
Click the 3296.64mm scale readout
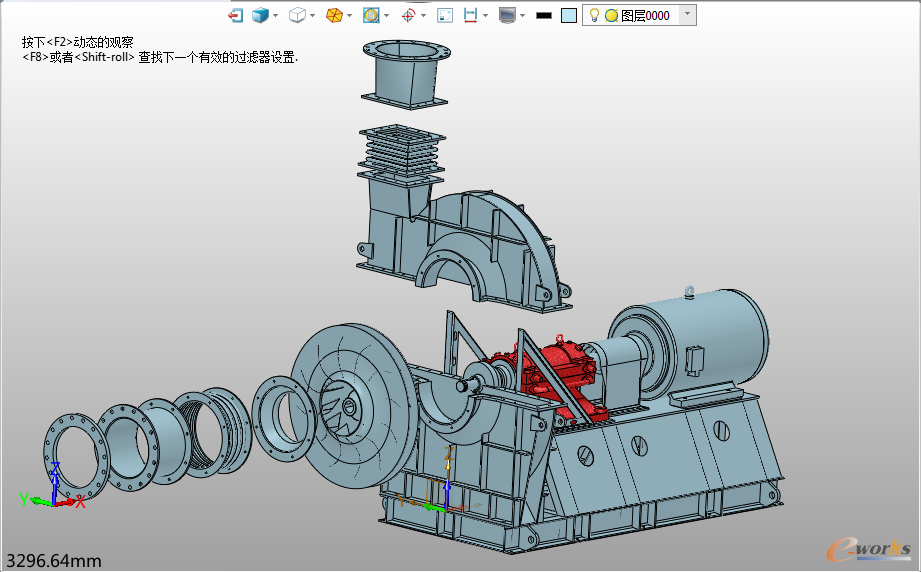point(54,561)
